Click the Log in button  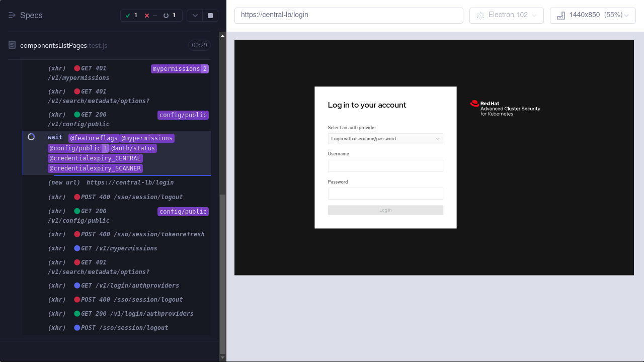click(x=385, y=210)
